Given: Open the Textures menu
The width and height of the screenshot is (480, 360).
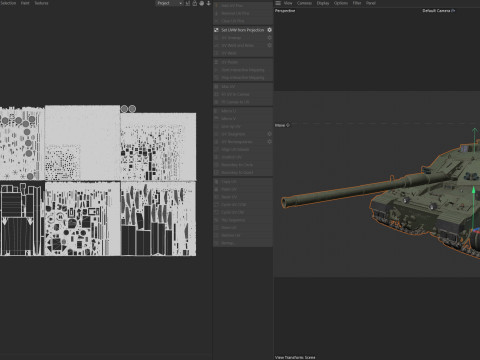Looking at the screenshot, I should (41, 3).
